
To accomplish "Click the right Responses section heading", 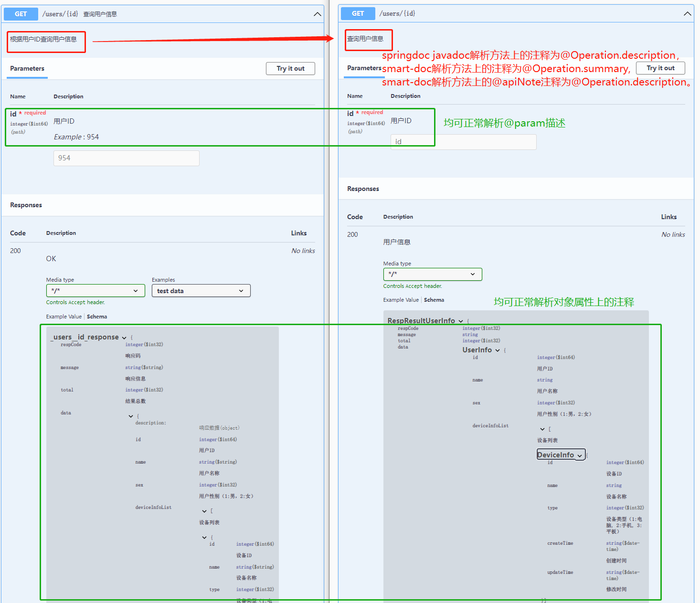I will tap(363, 189).
